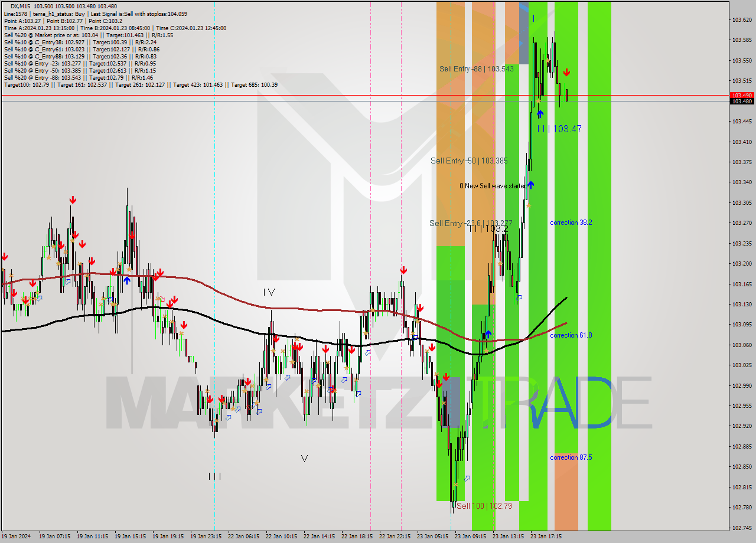Click the 103.200 price axis label

click(742, 264)
